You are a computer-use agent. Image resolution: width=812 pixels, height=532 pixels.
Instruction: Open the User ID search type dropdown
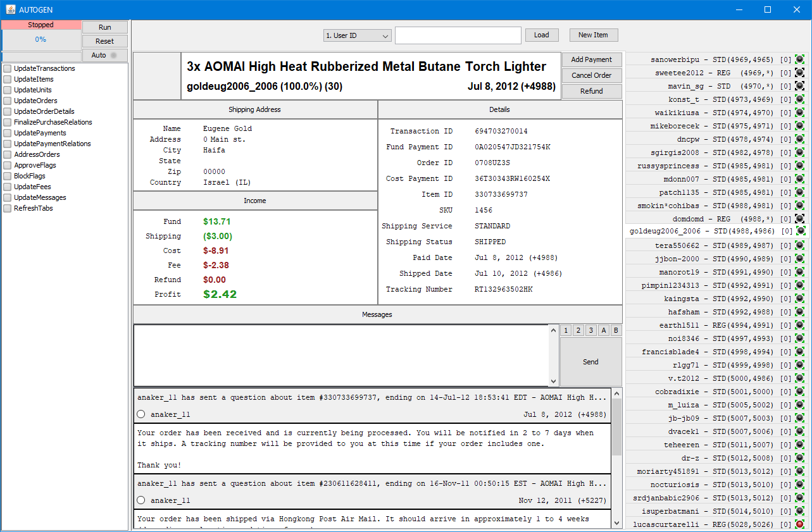click(357, 35)
